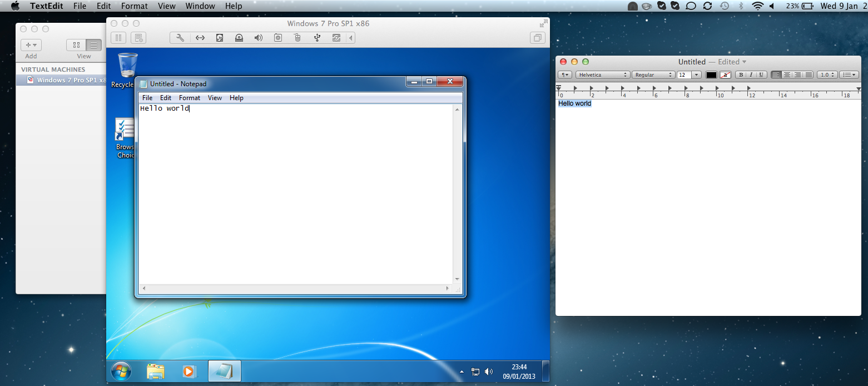Toggle italic in TextEdit toolbar
The width and height of the screenshot is (868, 386).
pos(751,75)
